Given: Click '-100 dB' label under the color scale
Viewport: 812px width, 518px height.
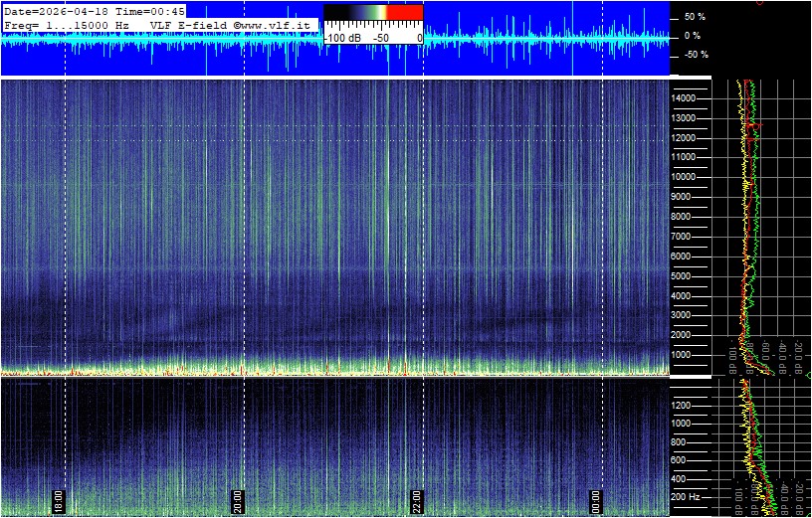Looking at the screenshot, I should pos(342,39).
